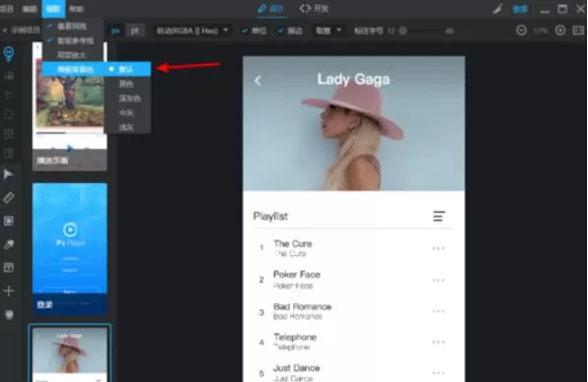Select the lightbulb smart annotation tool

coord(9,54)
